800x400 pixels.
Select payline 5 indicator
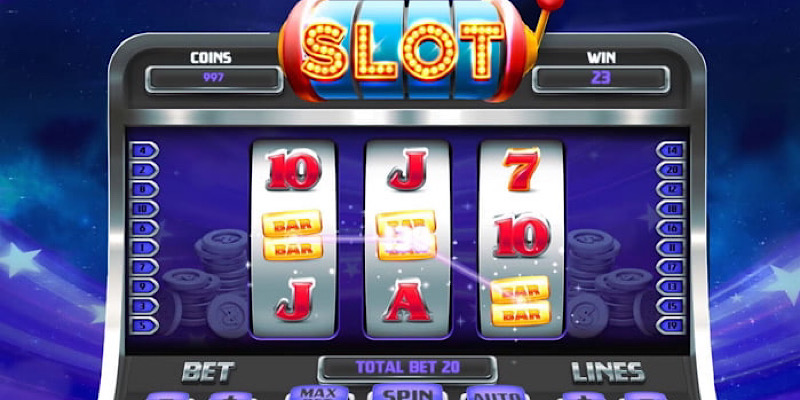point(144,326)
